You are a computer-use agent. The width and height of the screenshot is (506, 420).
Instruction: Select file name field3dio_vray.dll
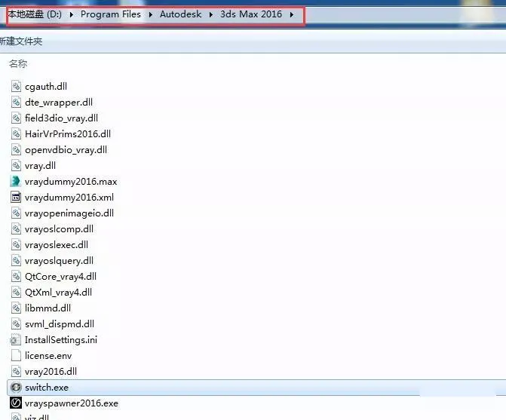pos(61,118)
